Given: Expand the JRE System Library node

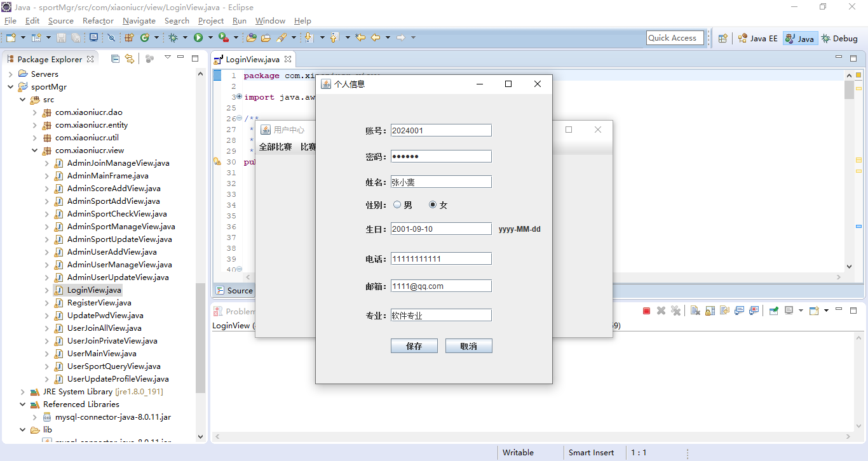Looking at the screenshot, I should pos(22,392).
